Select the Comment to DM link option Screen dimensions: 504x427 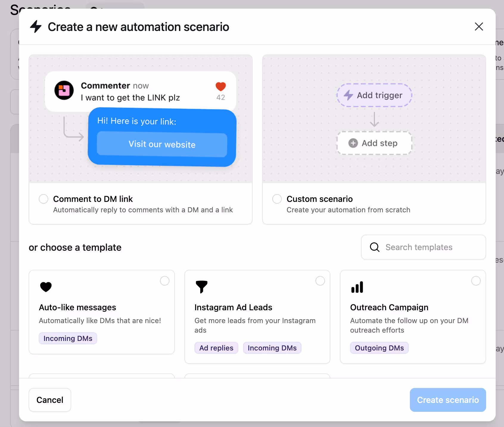pos(43,199)
